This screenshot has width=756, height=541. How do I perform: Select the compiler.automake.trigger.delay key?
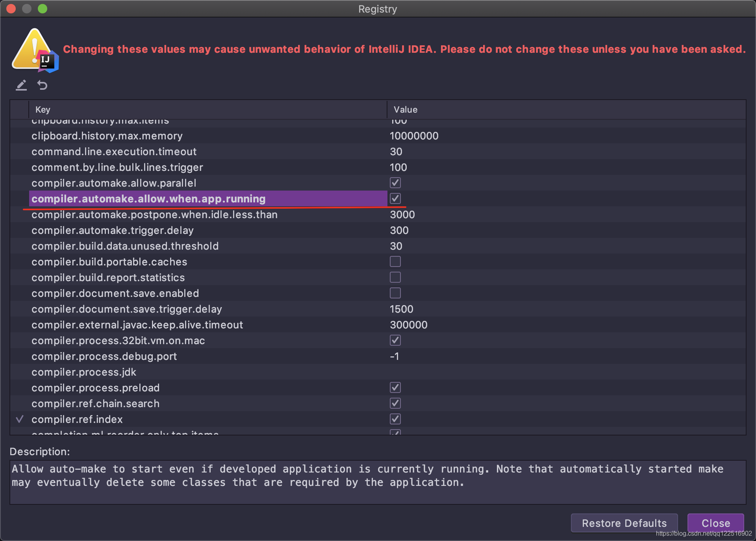coord(113,230)
